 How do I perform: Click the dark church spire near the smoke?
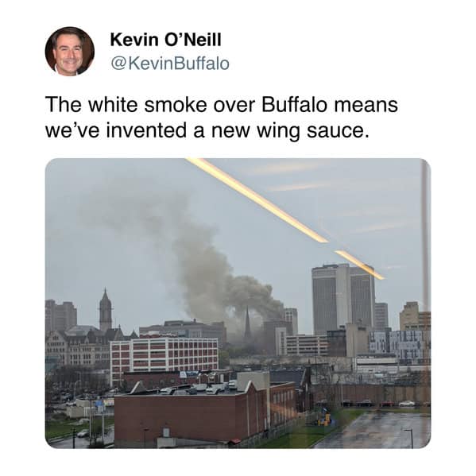(x=247, y=323)
